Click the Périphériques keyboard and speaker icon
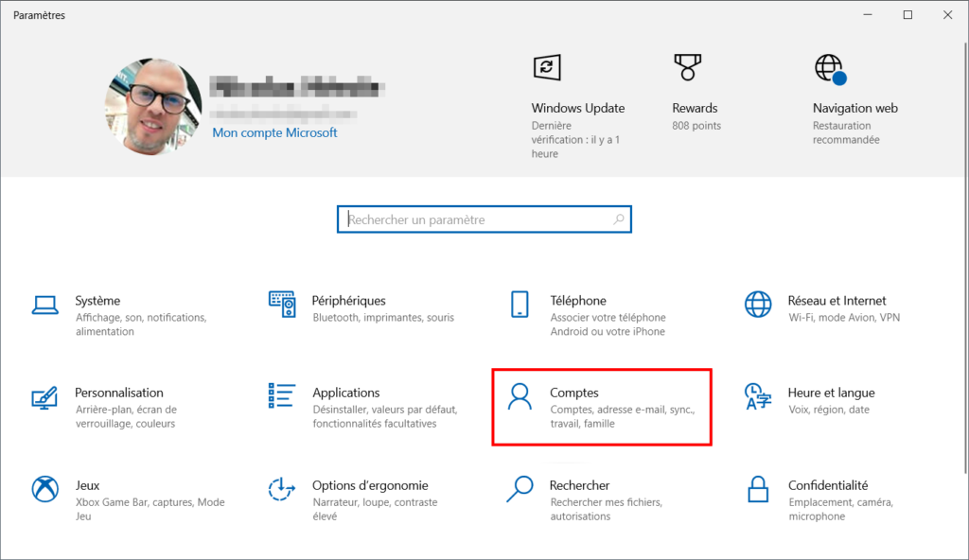The width and height of the screenshot is (969, 560). tap(282, 304)
